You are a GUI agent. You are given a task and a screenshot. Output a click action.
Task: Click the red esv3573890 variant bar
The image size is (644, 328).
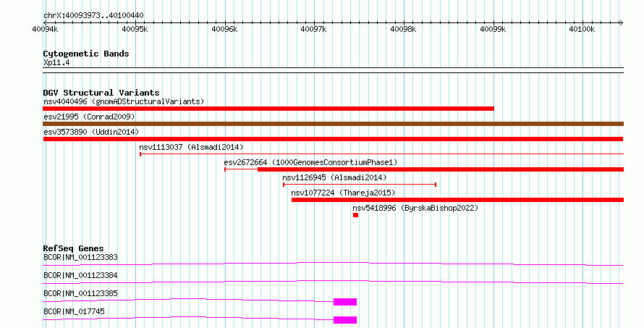[x=333, y=139]
